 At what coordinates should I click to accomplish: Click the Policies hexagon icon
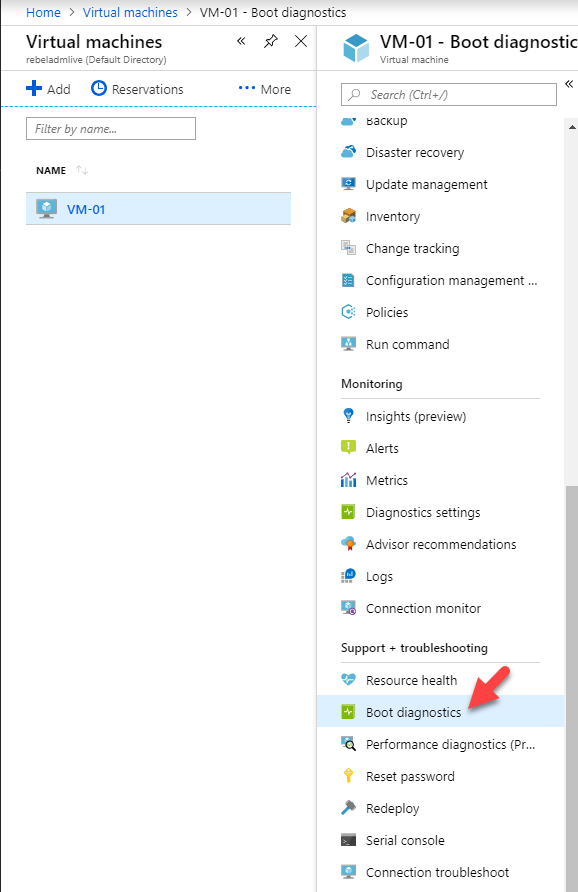[348, 312]
